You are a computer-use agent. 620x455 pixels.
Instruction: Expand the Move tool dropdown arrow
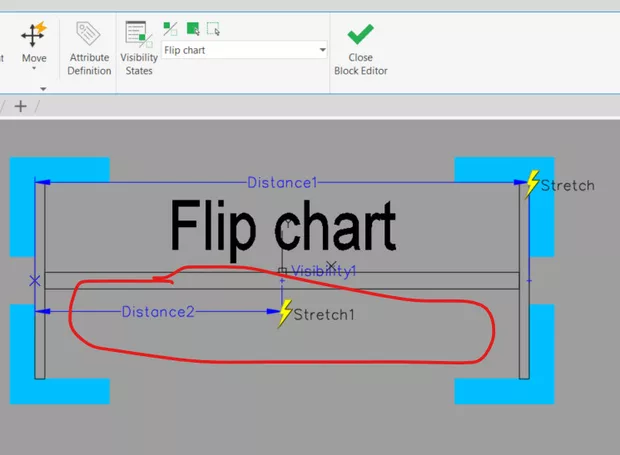34,68
